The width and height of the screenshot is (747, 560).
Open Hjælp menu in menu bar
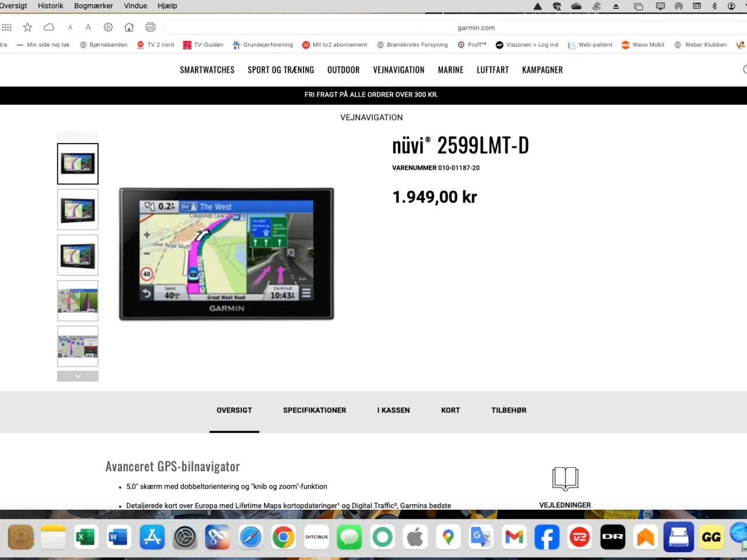167,6
